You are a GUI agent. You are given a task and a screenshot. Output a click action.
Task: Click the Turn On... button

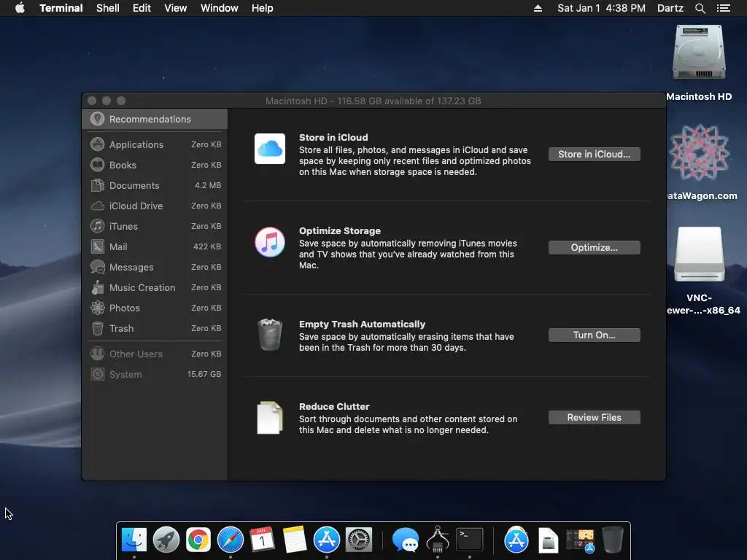click(x=594, y=335)
